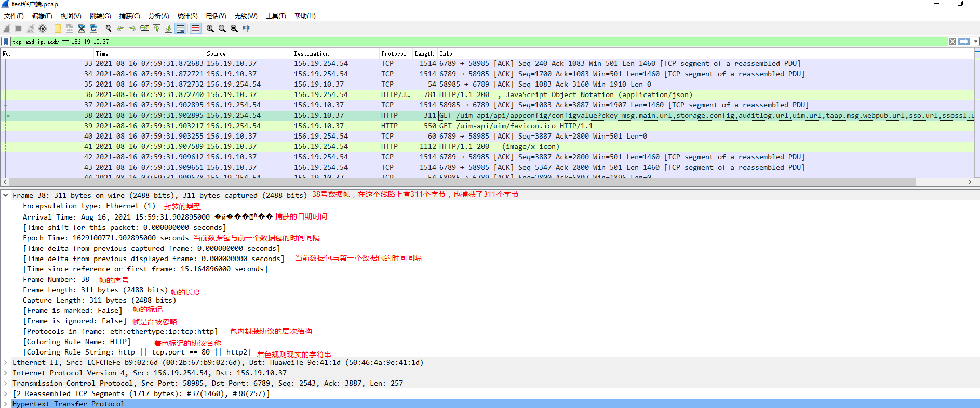
Task: Sort by the Source column header
Action: [x=249, y=53]
